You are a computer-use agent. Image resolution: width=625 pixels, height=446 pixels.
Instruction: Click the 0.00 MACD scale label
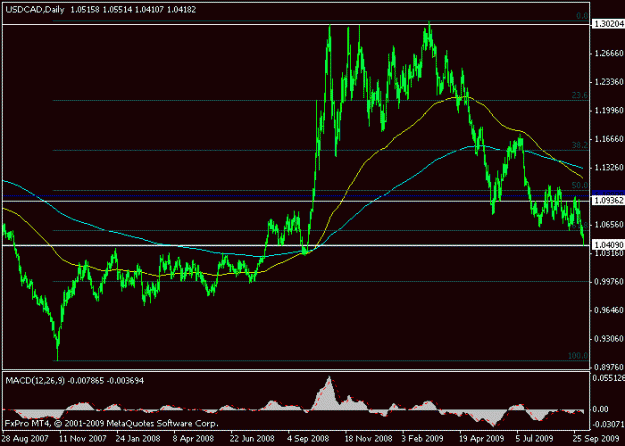pos(600,409)
